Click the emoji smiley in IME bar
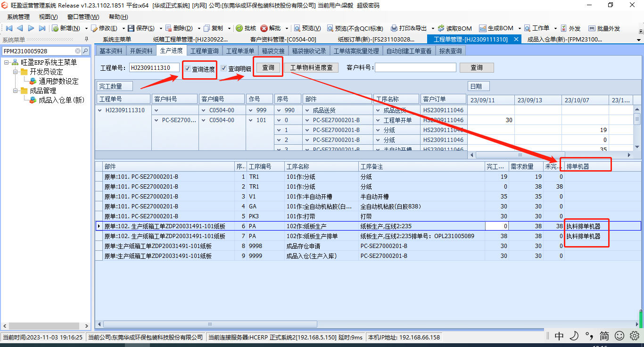The height and width of the screenshot is (347, 644). coord(619,336)
